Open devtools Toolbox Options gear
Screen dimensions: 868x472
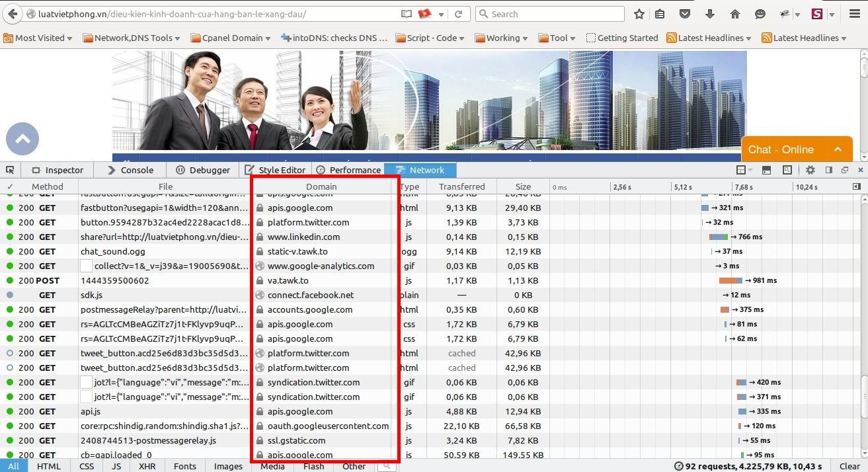810,170
